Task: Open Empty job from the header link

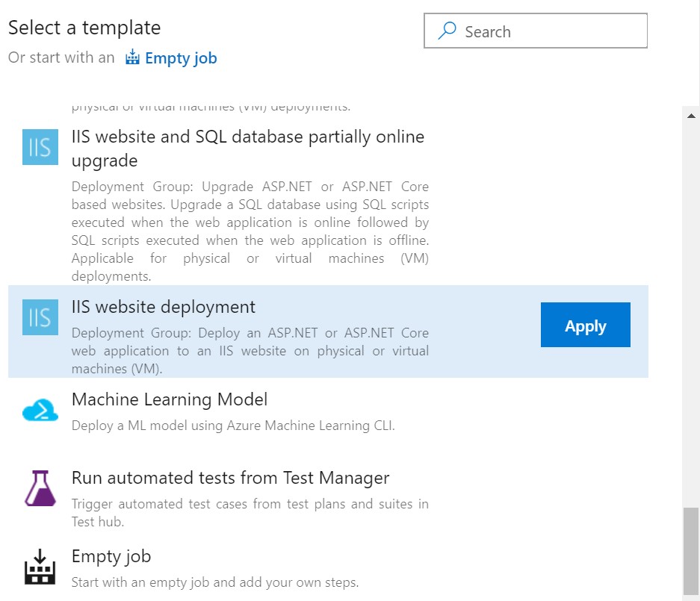Action: [180, 57]
